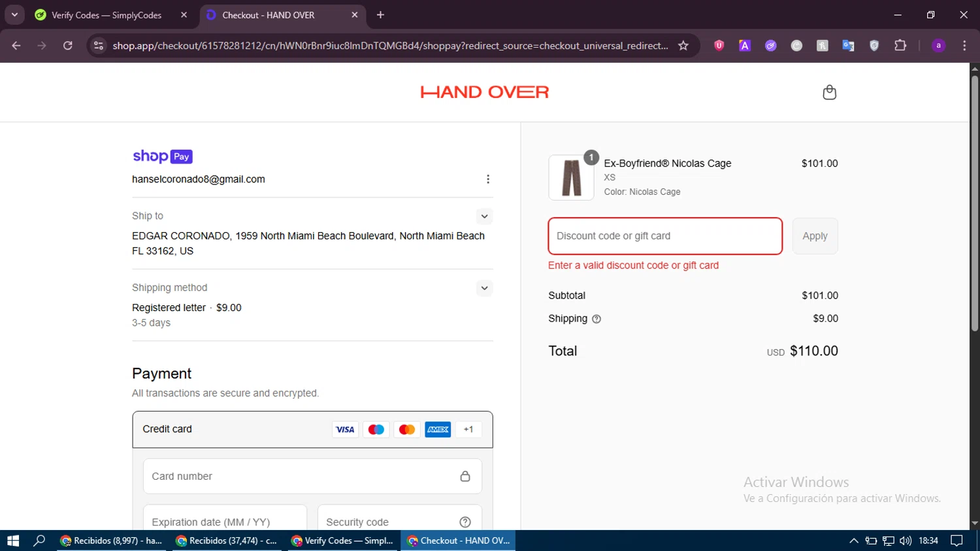This screenshot has height=551, width=980.
Task: Open the Windows notification center
Action: pos(957,541)
